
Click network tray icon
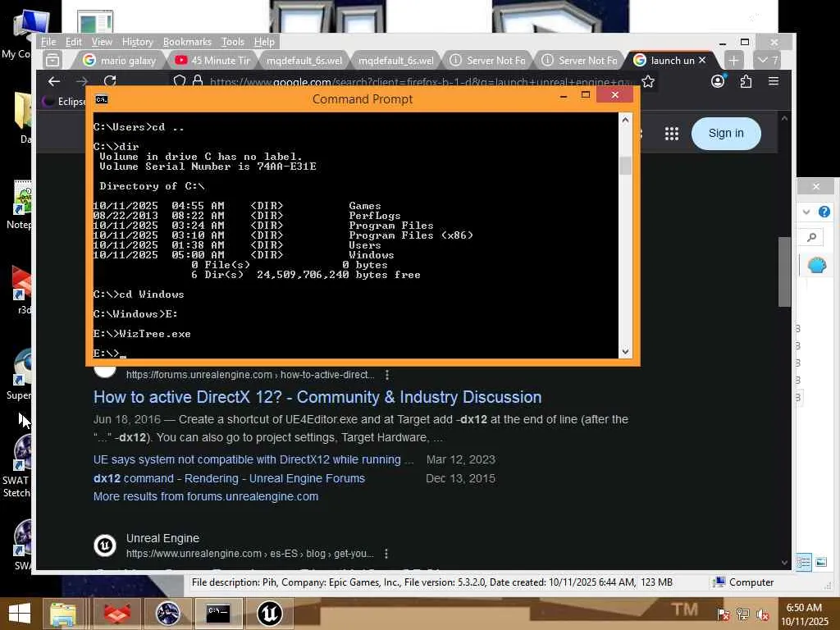coord(743,614)
